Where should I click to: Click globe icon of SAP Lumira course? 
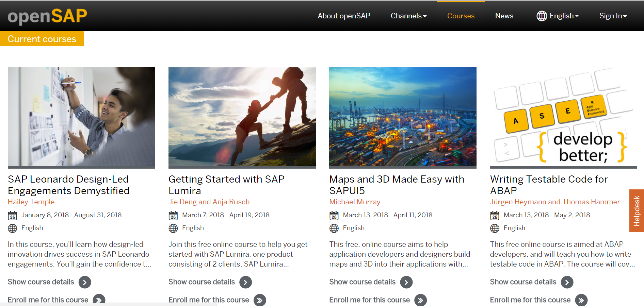[173, 228]
